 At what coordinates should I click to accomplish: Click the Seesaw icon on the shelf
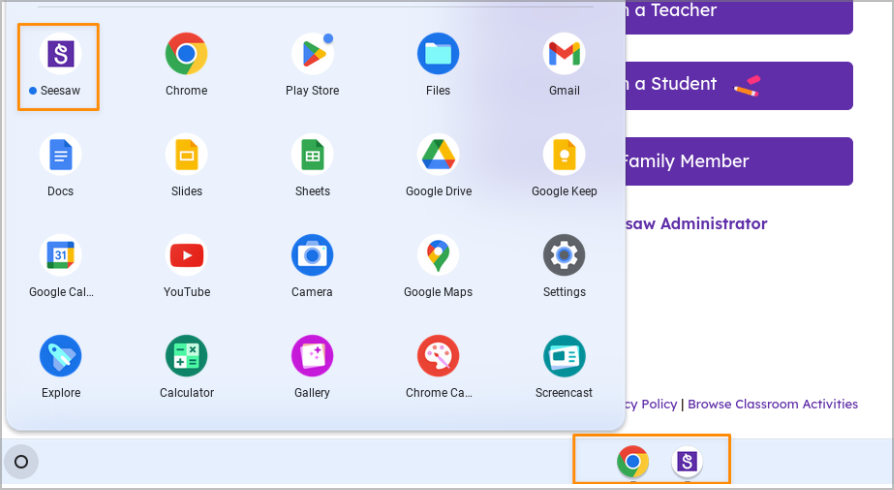pos(687,461)
